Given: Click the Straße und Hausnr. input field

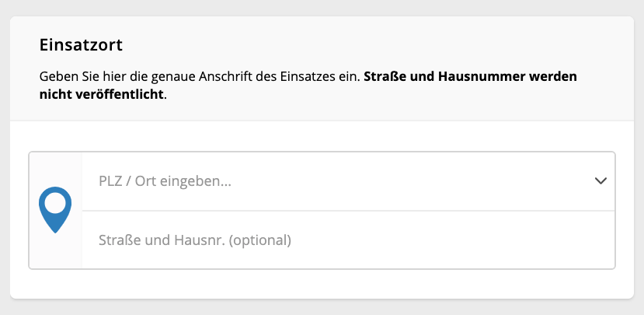Looking at the screenshot, I should [x=348, y=240].
